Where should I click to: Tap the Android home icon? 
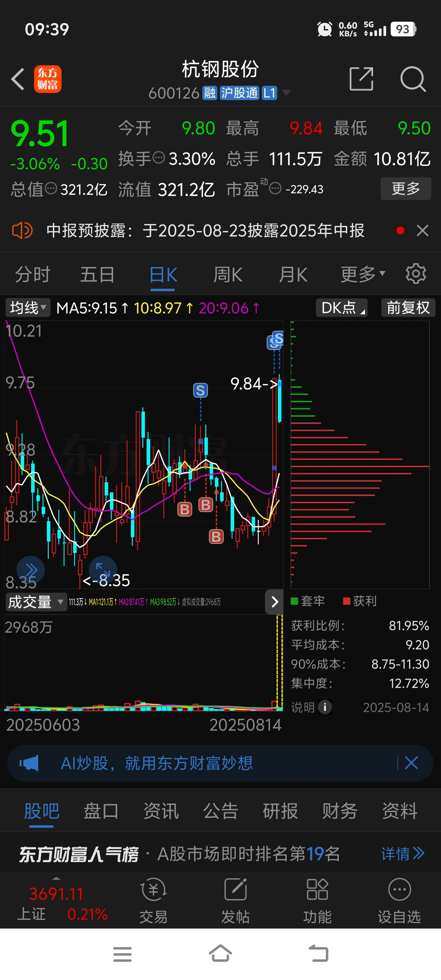(220, 953)
